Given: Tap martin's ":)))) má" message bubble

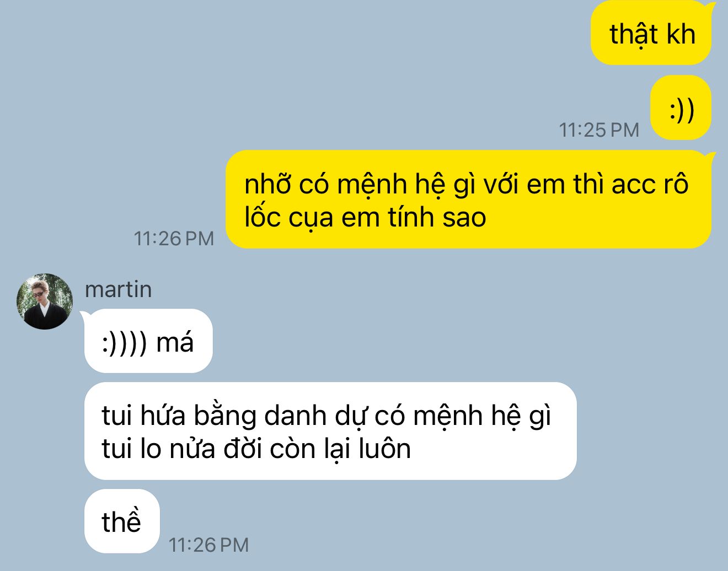Looking at the screenshot, I should (x=148, y=341).
